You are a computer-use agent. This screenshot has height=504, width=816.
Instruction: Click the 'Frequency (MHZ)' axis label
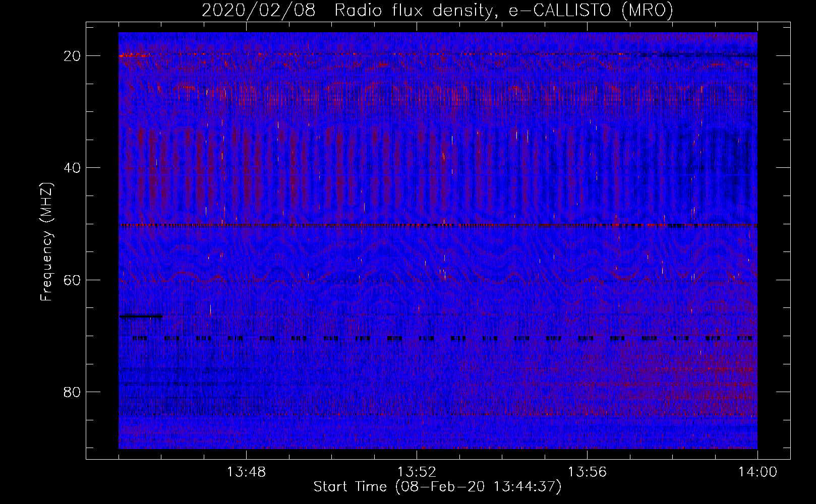[46, 242]
